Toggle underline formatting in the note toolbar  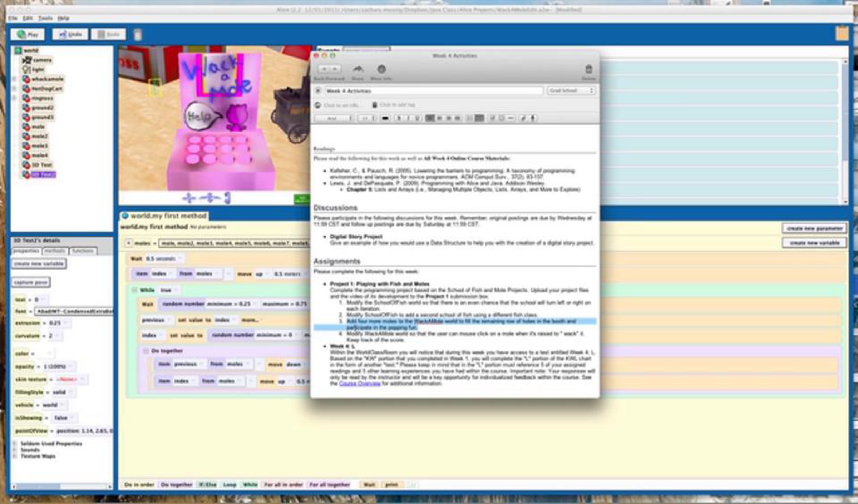417,118
